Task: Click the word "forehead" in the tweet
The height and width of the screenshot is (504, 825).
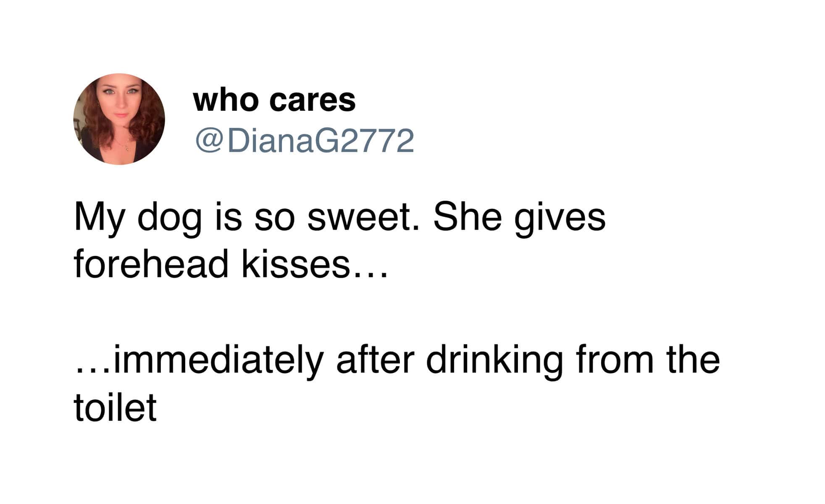Action: (151, 264)
